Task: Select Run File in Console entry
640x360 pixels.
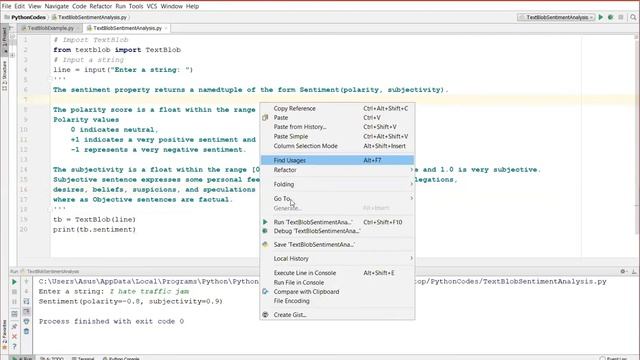Action: [x=338, y=282]
